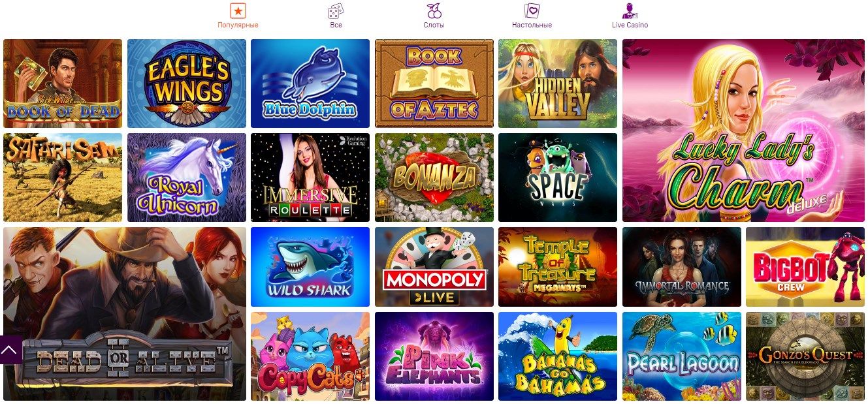
Task: Select the Популярные star icon
Action: tap(238, 10)
